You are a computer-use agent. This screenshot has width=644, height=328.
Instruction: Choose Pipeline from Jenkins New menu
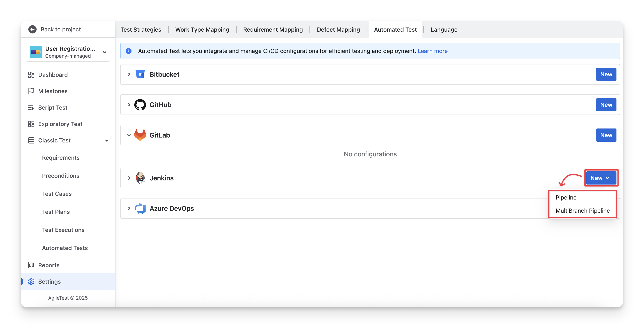pos(566,198)
